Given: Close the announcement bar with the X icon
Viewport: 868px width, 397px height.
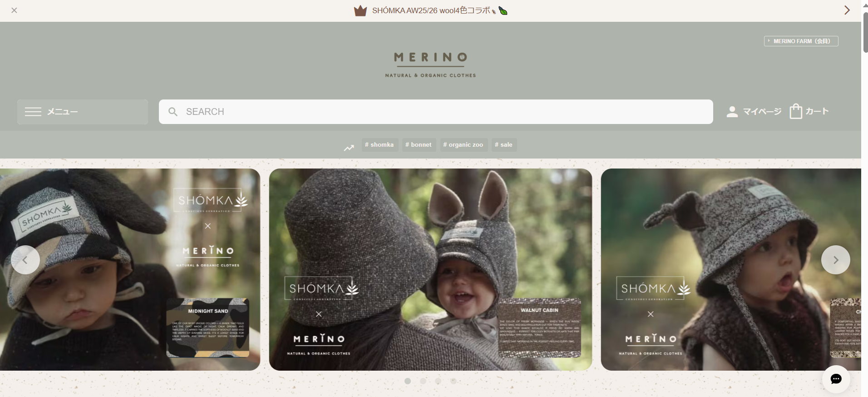Looking at the screenshot, I should click(14, 10).
